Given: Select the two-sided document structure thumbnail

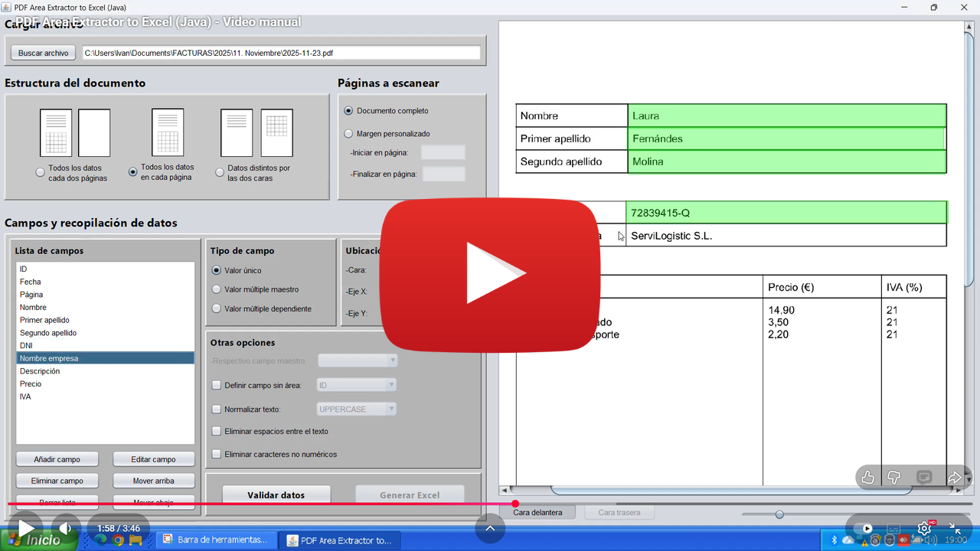Looking at the screenshot, I should point(256,132).
